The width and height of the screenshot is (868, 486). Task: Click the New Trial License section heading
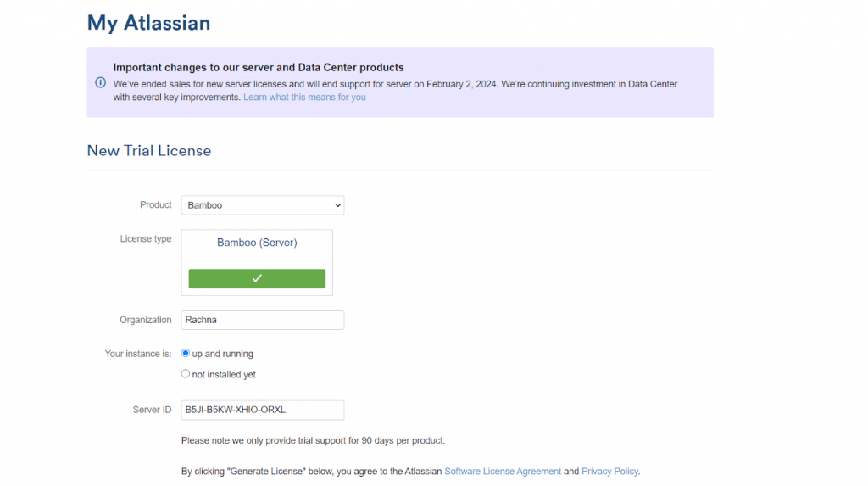(x=149, y=151)
